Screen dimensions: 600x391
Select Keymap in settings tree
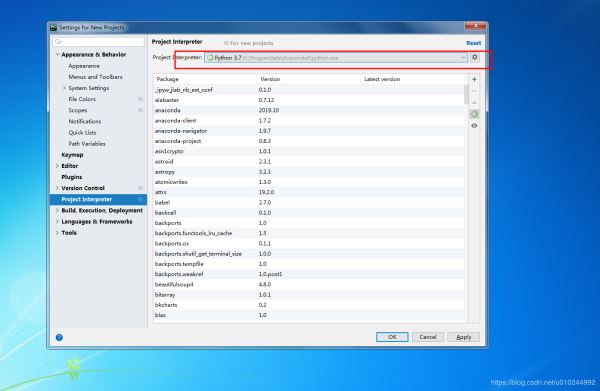tap(72, 155)
